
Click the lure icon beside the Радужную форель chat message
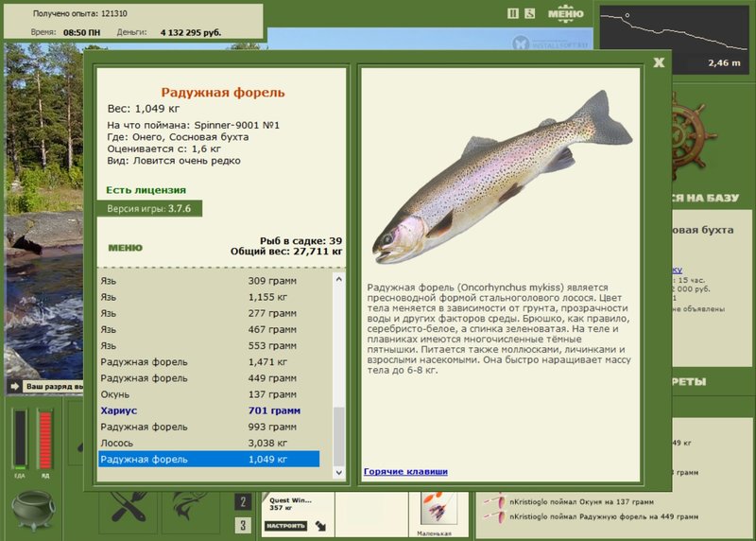pos(496,516)
